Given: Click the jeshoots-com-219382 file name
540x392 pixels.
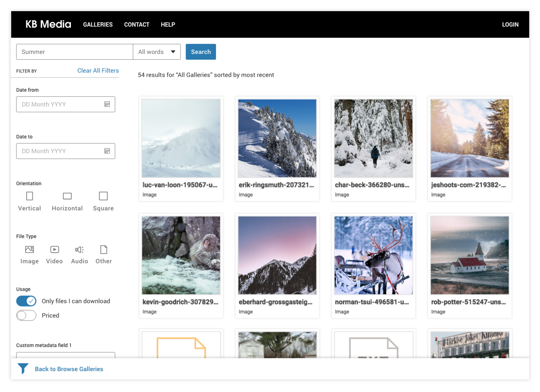Looking at the screenshot, I should click(x=469, y=185).
